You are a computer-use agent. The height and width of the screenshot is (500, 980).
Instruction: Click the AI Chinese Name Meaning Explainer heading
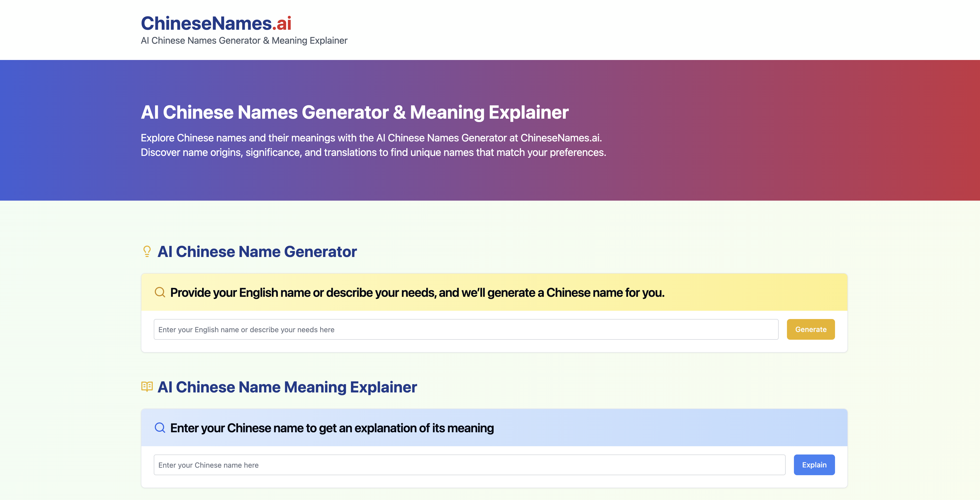point(287,387)
